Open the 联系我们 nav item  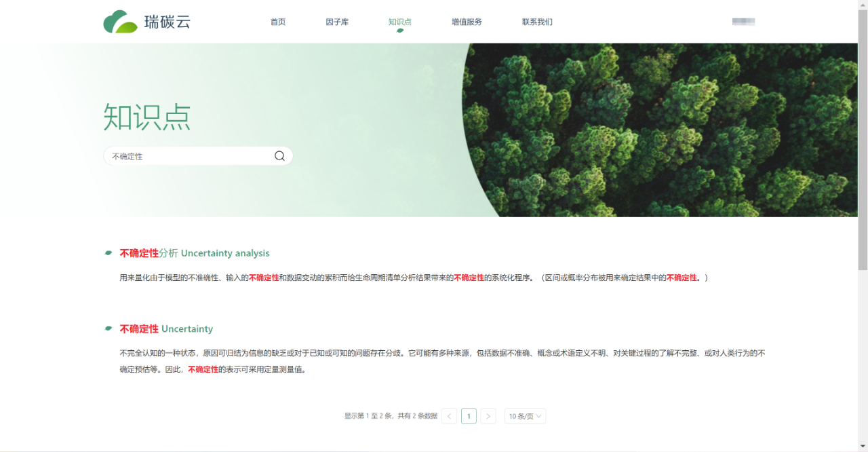[x=537, y=22]
